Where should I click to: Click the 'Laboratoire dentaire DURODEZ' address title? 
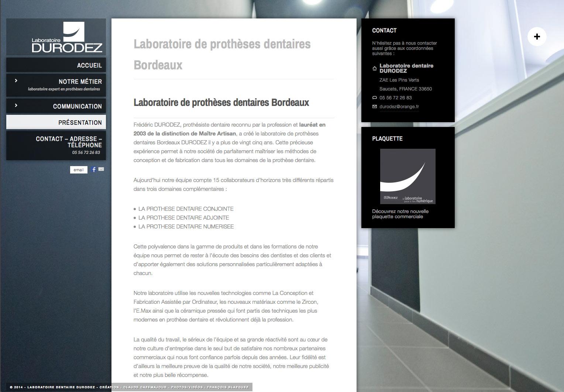click(x=406, y=68)
